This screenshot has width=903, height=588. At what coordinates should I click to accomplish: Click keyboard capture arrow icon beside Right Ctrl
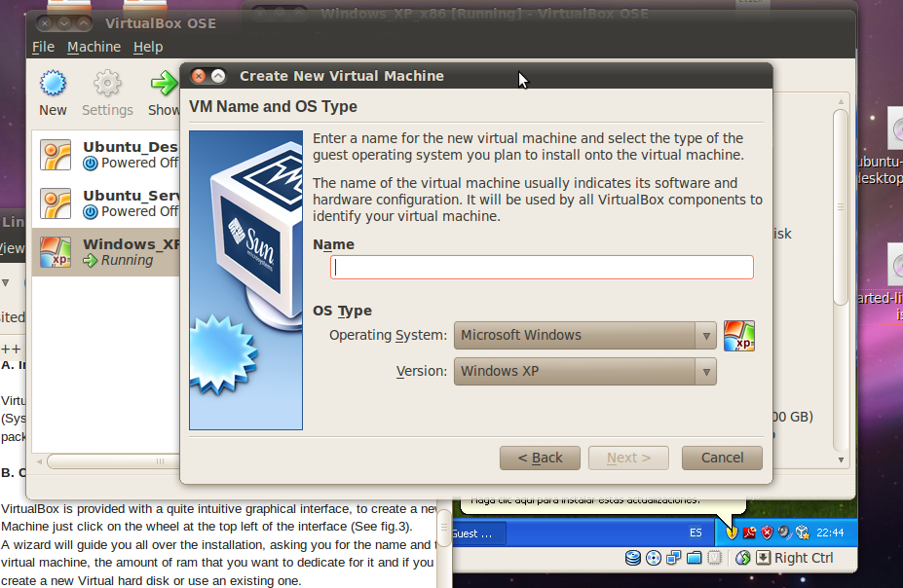(763, 558)
